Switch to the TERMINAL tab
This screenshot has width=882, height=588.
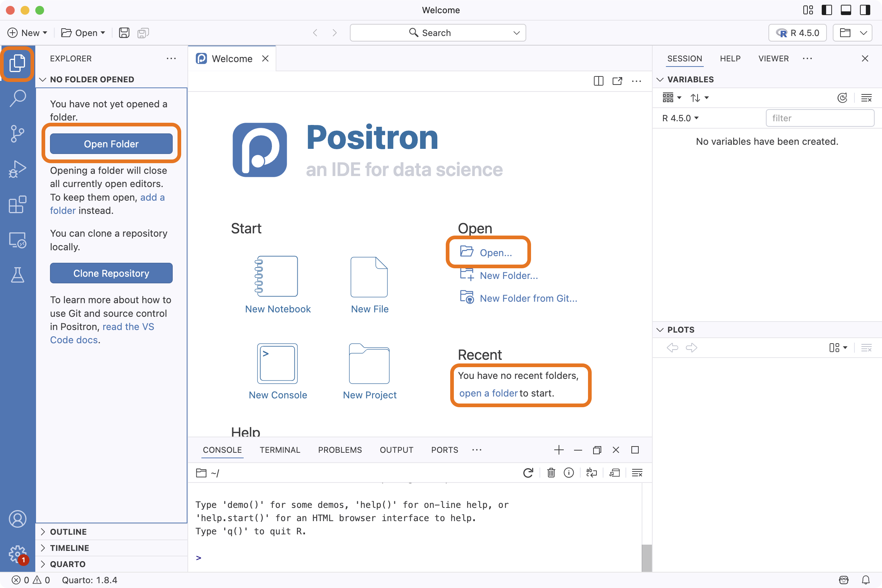280,449
